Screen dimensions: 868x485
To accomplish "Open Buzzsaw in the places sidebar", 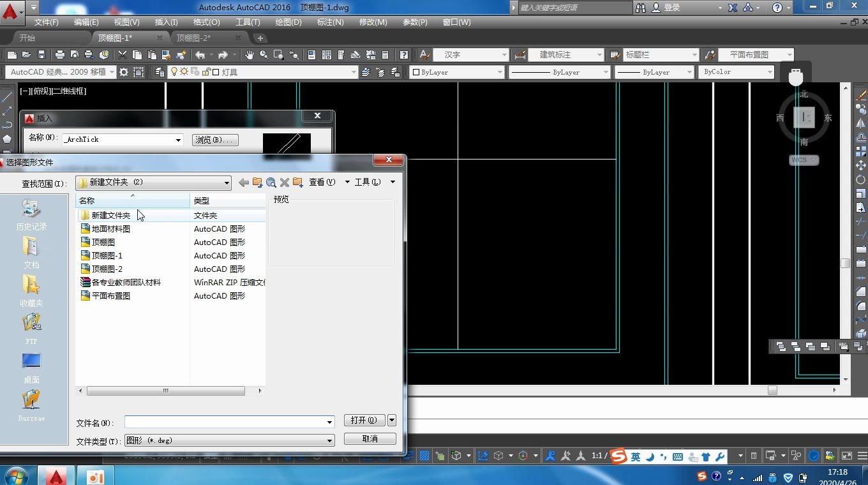I will click(x=31, y=406).
